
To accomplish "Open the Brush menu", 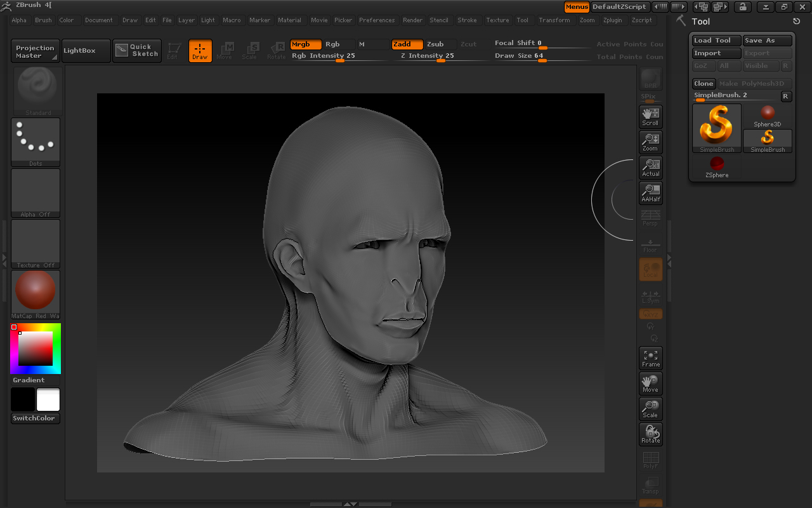I will click(x=43, y=20).
